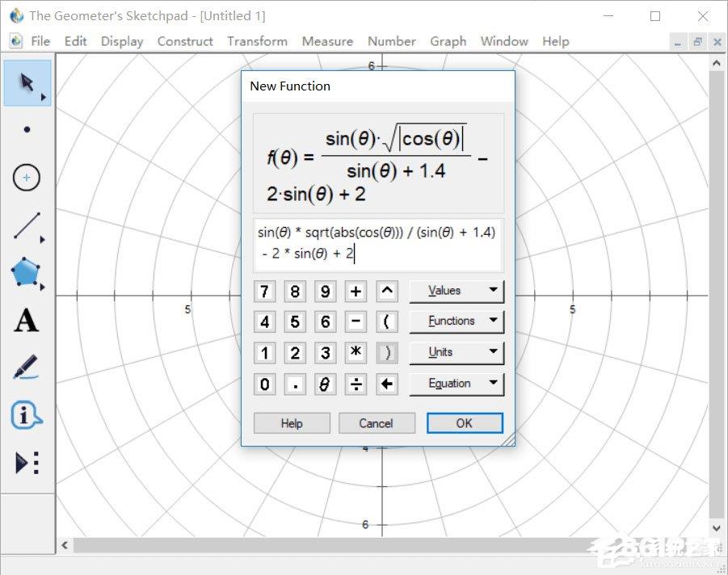Screen dimensions: 728x575
Task: Click the minus operator key
Action: (x=356, y=321)
